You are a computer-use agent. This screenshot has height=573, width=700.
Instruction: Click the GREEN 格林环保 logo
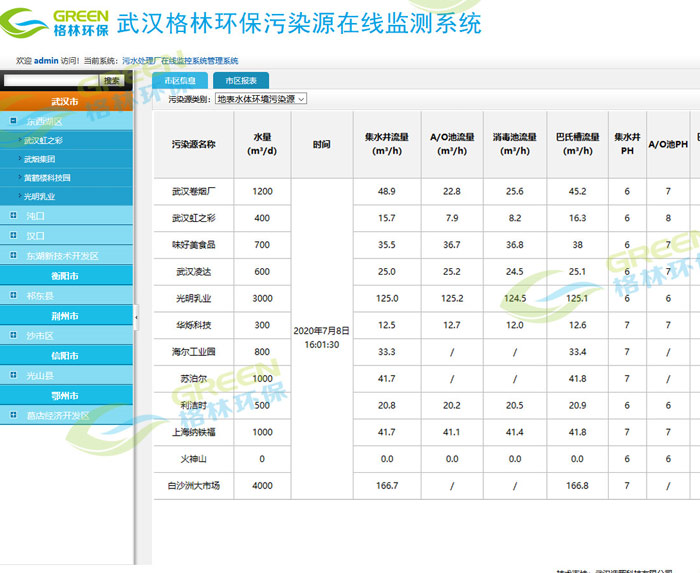54,23
